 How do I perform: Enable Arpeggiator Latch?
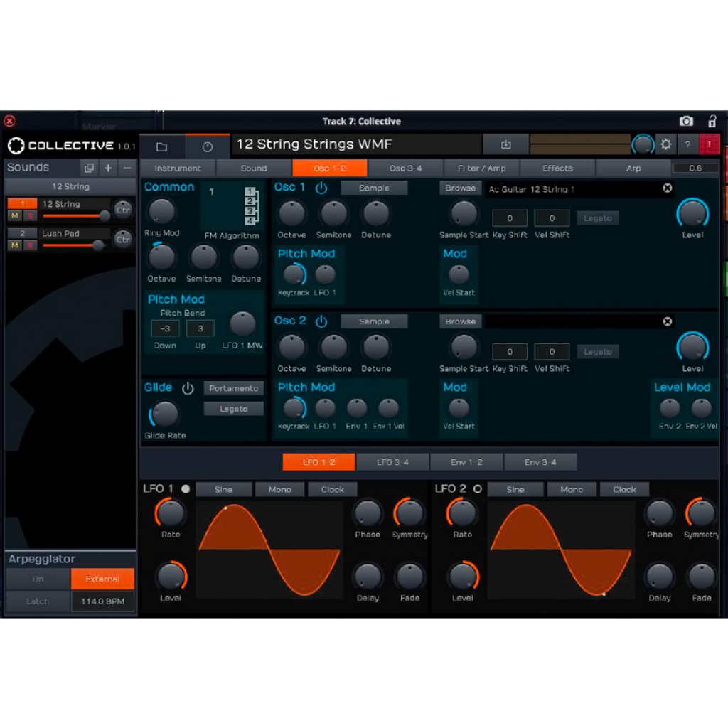pyautogui.click(x=38, y=601)
